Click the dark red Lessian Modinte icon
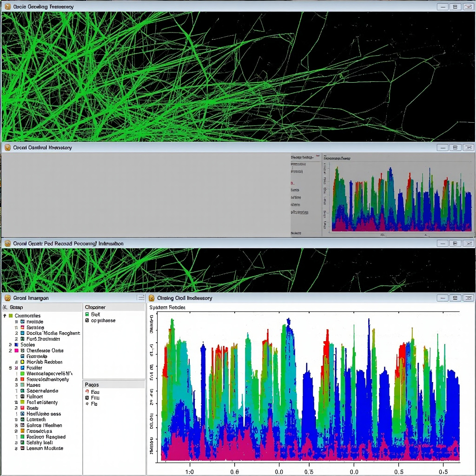476x476 pixels. point(22,448)
